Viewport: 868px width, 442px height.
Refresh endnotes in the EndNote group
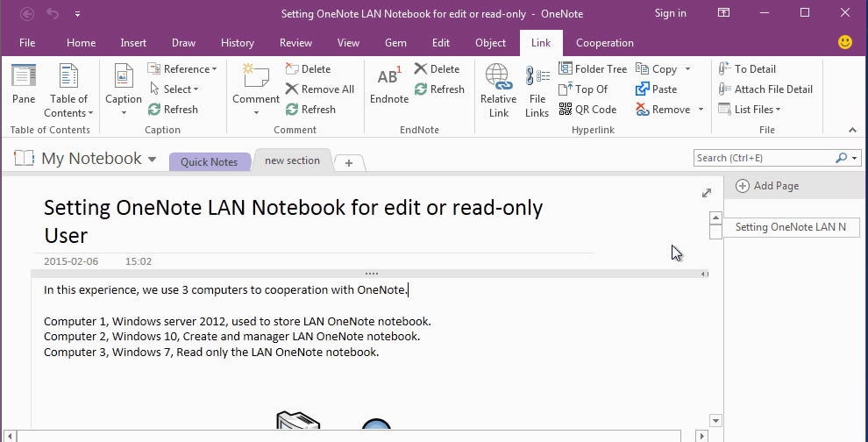point(439,89)
